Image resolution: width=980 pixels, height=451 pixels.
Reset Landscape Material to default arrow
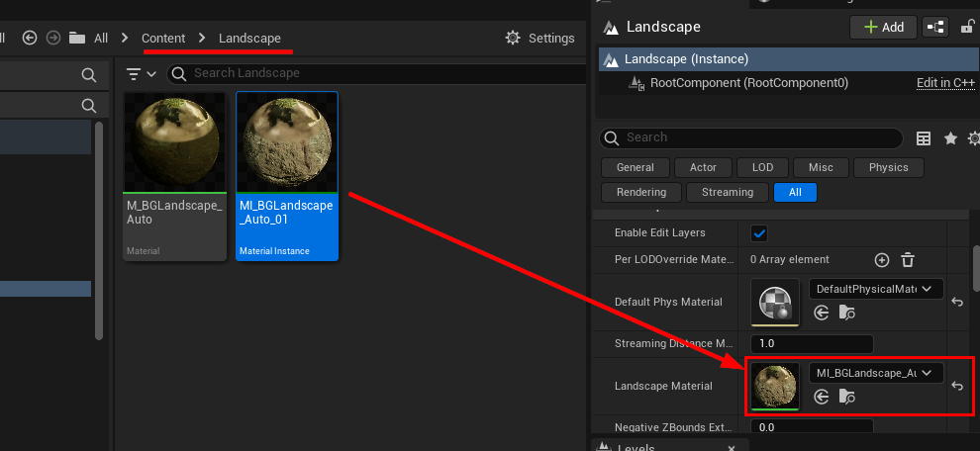[957, 386]
